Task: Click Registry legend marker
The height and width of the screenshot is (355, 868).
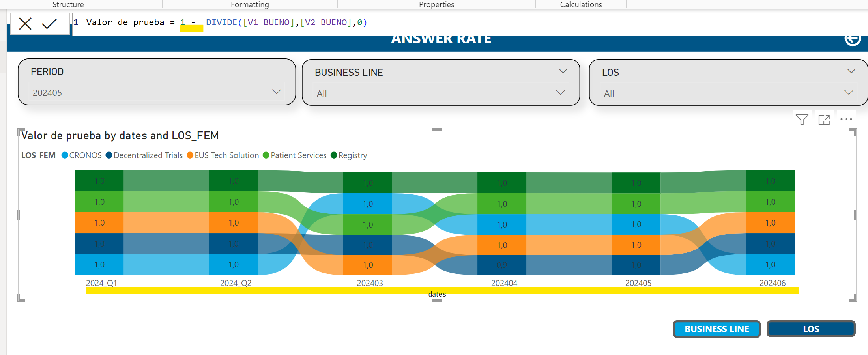Action: [334, 155]
